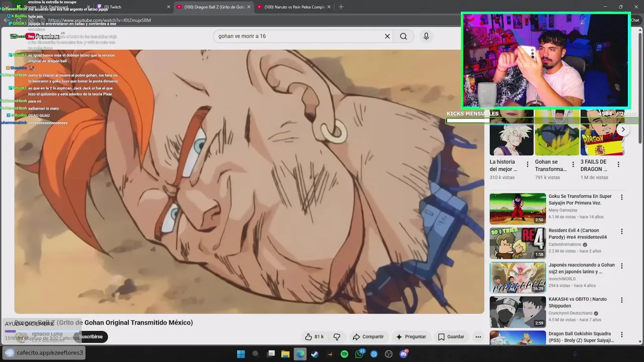Open options for KAKASHI vs OBITO video

[x=622, y=300]
